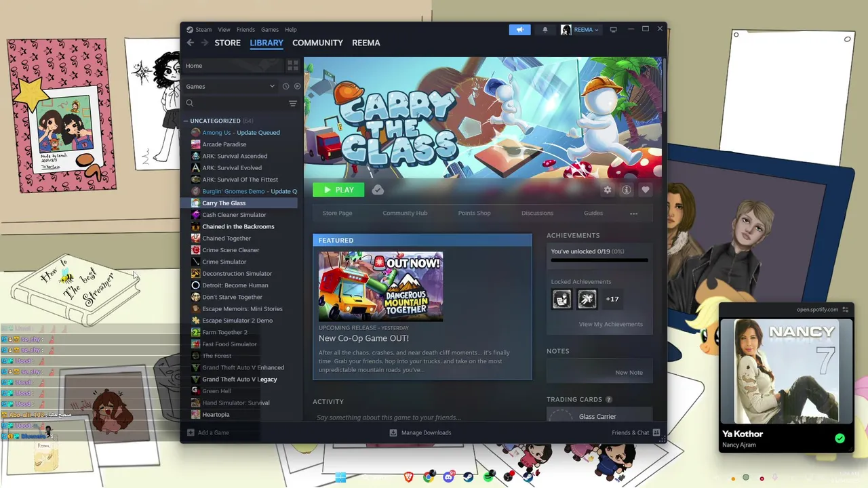This screenshot has height=488, width=868.
Task: Click the first locked achievement icon
Action: point(561,299)
